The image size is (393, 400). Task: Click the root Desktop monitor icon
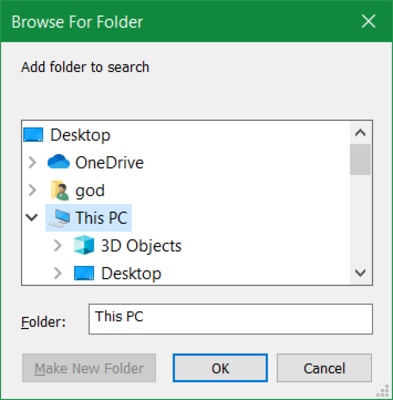[x=33, y=135]
